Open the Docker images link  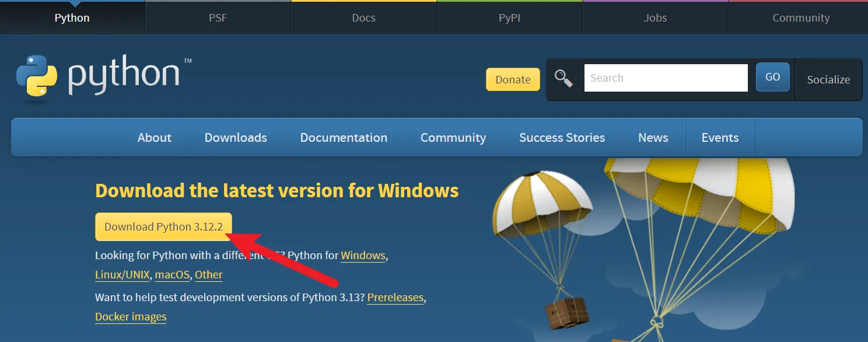click(x=131, y=317)
